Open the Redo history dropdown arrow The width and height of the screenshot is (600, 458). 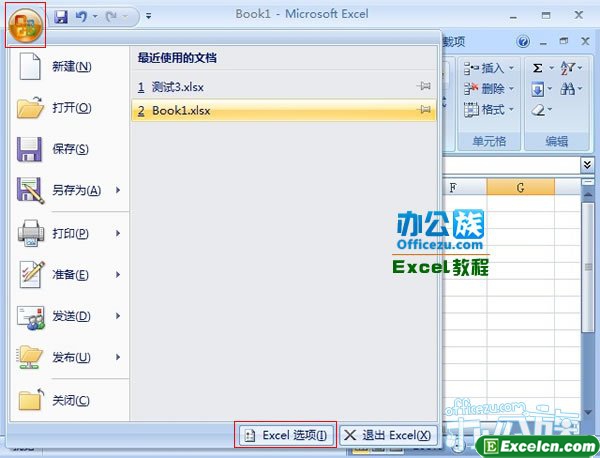coord(125,16)
